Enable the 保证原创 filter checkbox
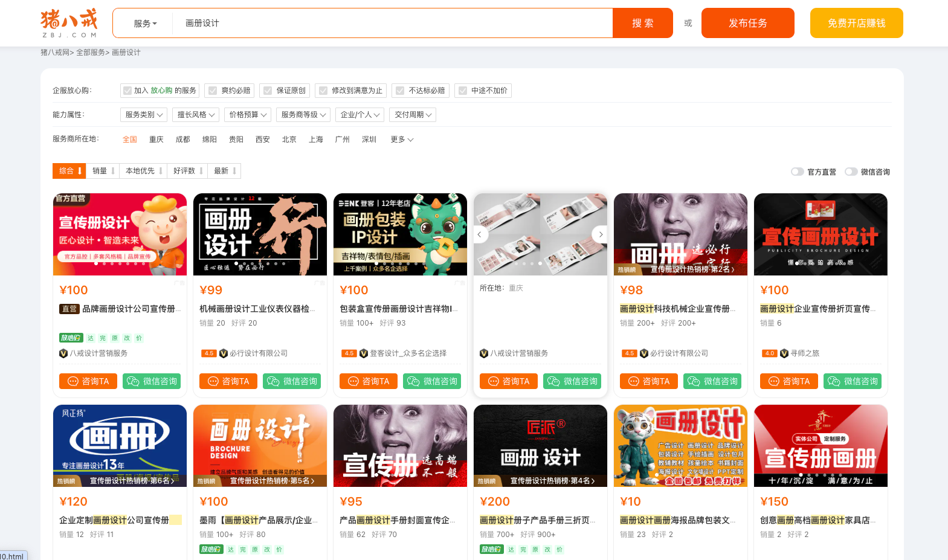948x560 pixels. 268,91
